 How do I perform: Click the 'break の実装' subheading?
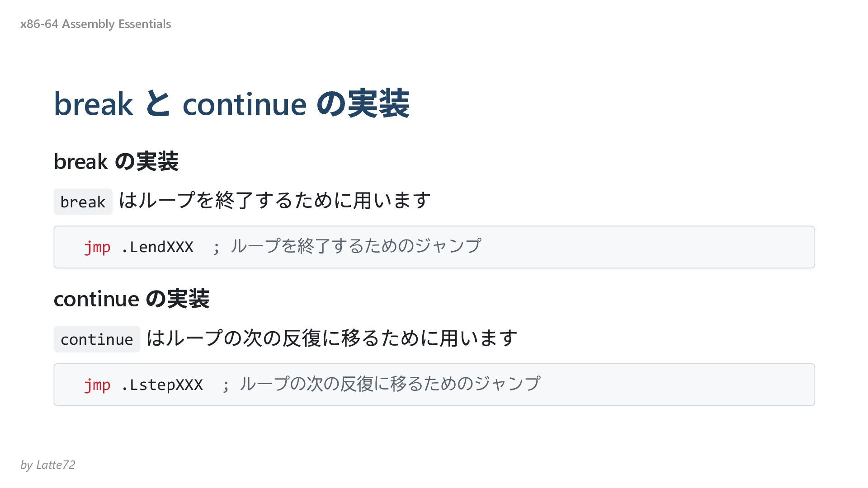click(x=116, y=161)
